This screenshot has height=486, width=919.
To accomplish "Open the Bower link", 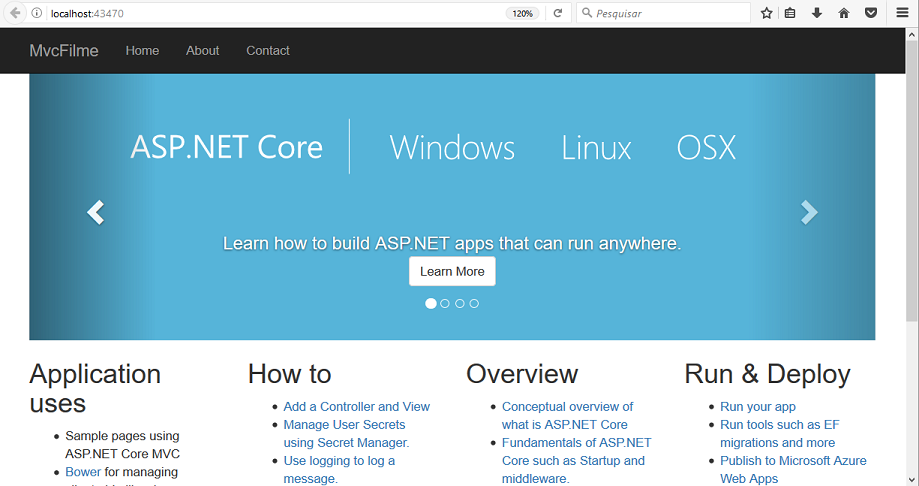I will pyautogui.click(x=83, y=472).
